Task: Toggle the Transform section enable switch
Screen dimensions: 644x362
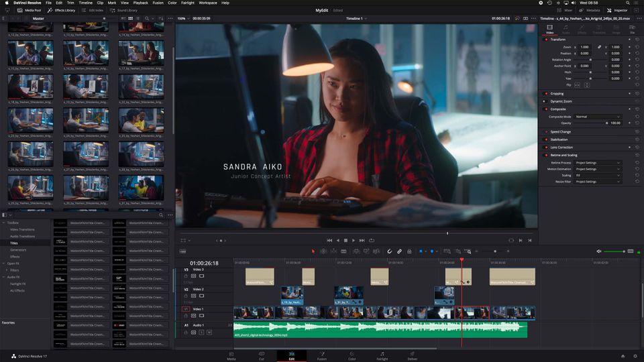Action: [x=546, y=40]
